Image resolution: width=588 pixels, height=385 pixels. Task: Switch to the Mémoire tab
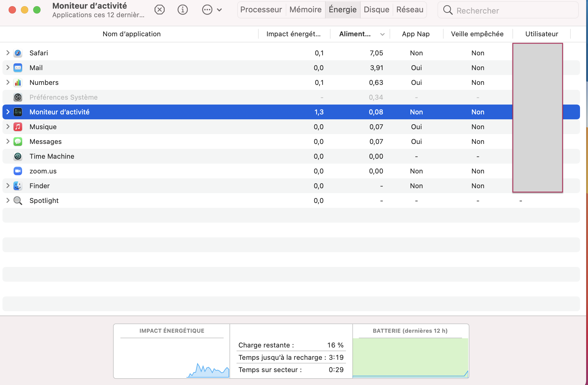305,10
